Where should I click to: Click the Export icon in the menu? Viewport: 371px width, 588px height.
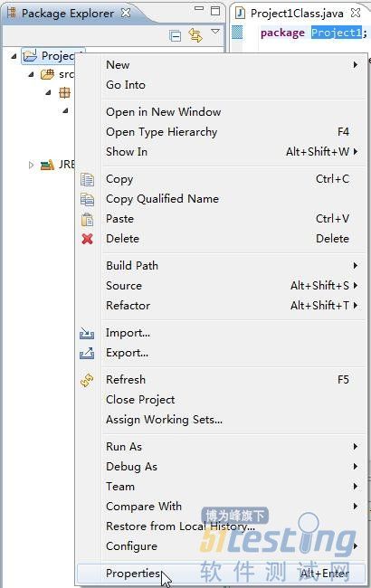pos(87,353)
